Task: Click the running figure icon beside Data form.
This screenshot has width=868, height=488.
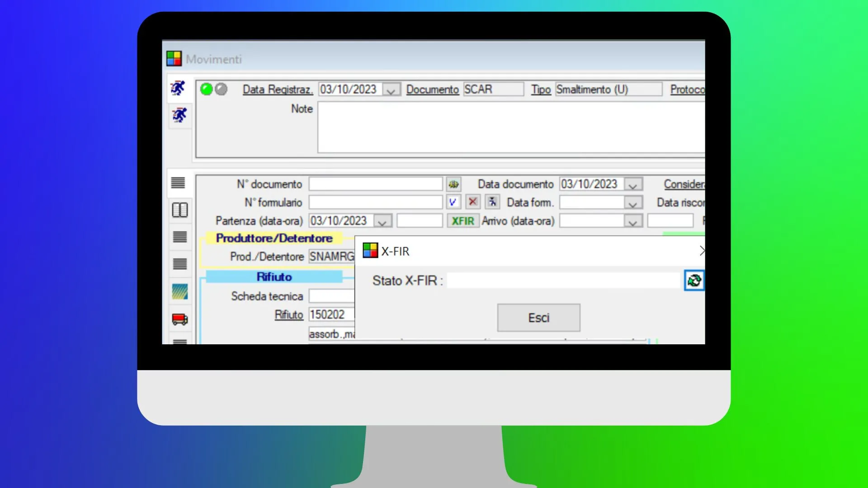Action: [492, 202]
